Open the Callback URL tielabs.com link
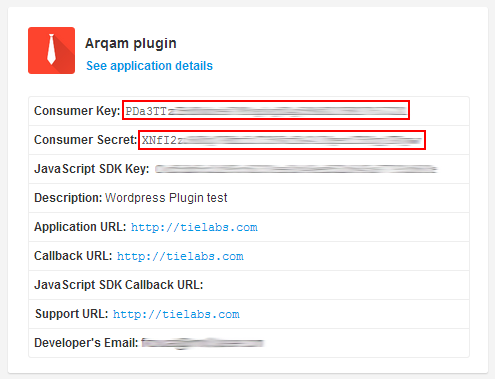This screenshot has width=495, height=379. pos(180,256)
